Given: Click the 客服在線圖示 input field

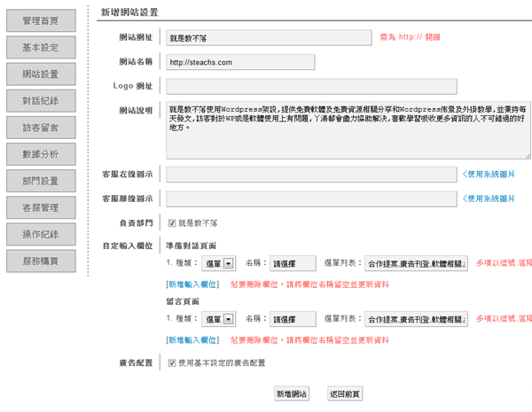Looking at the screenshot, I should (311, 175).
